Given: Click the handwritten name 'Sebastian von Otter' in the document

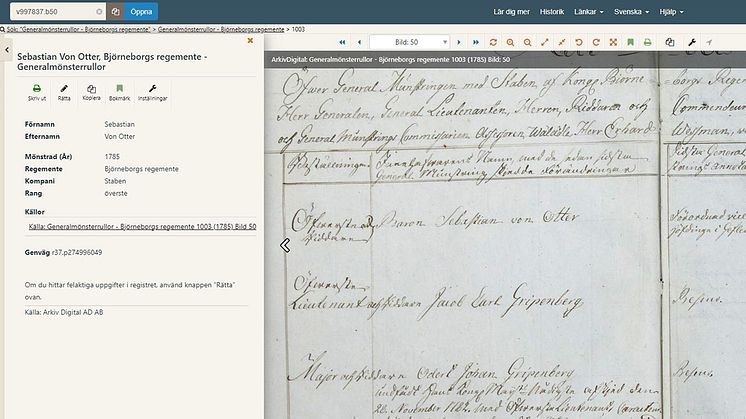Looking at the screenshot, I should [506, 218].
